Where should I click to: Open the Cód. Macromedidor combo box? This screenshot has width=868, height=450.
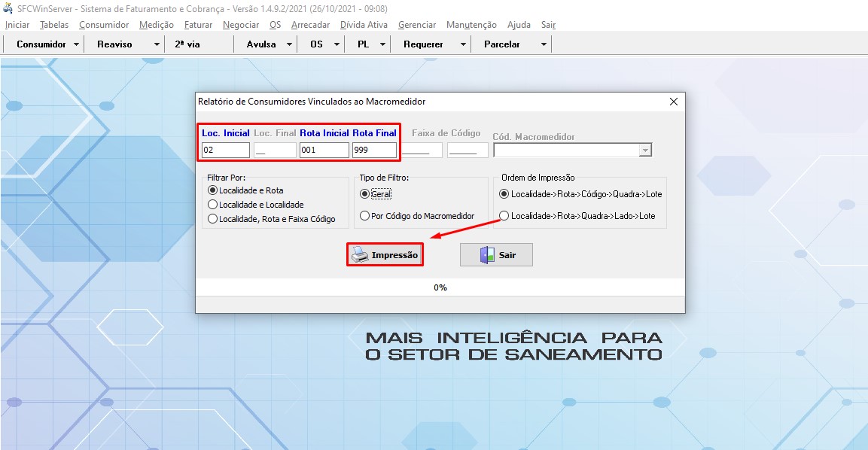click(x=644, y=148)
